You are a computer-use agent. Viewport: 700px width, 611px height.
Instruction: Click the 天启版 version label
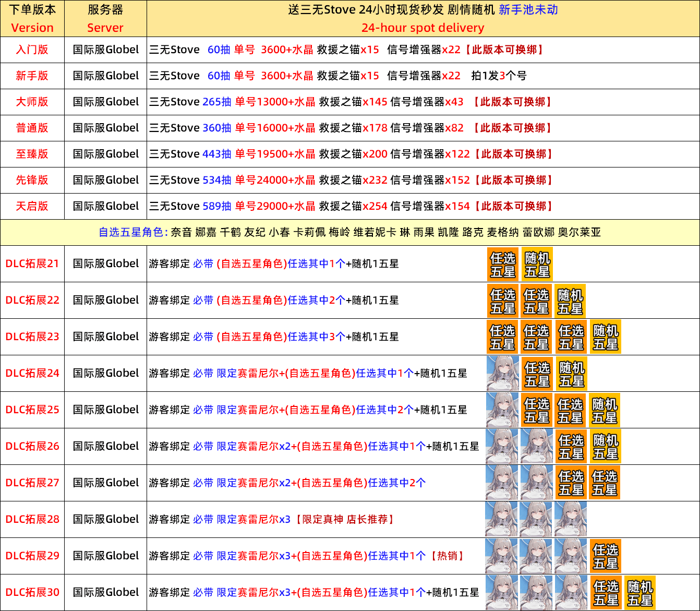point(32,206)
